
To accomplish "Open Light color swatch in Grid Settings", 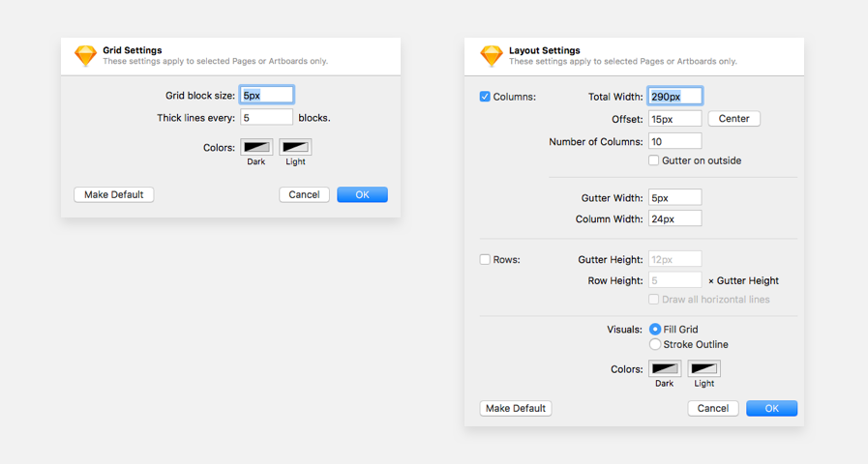I will click(x=295, y=147).
